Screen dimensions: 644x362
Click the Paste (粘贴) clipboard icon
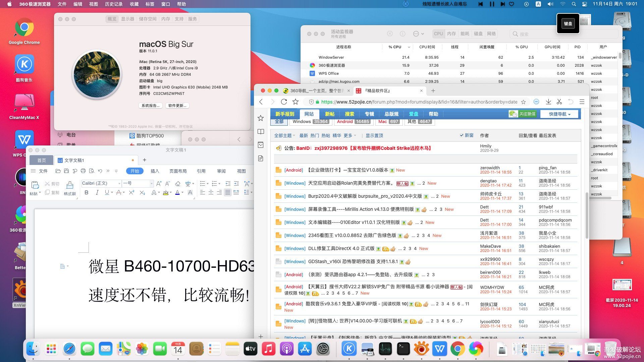pyautogui.click(x=35, y=185)
